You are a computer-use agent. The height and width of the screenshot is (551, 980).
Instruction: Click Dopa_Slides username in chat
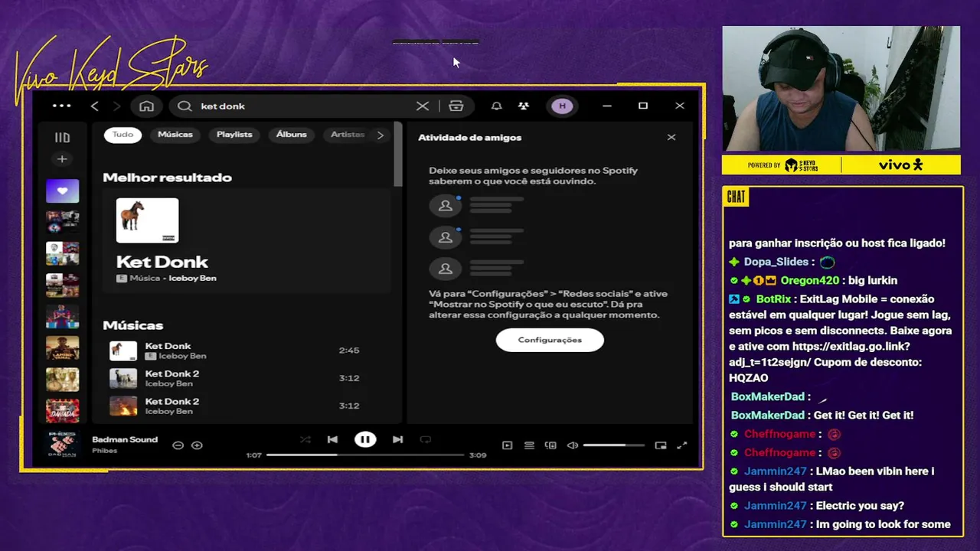(776, 262)
